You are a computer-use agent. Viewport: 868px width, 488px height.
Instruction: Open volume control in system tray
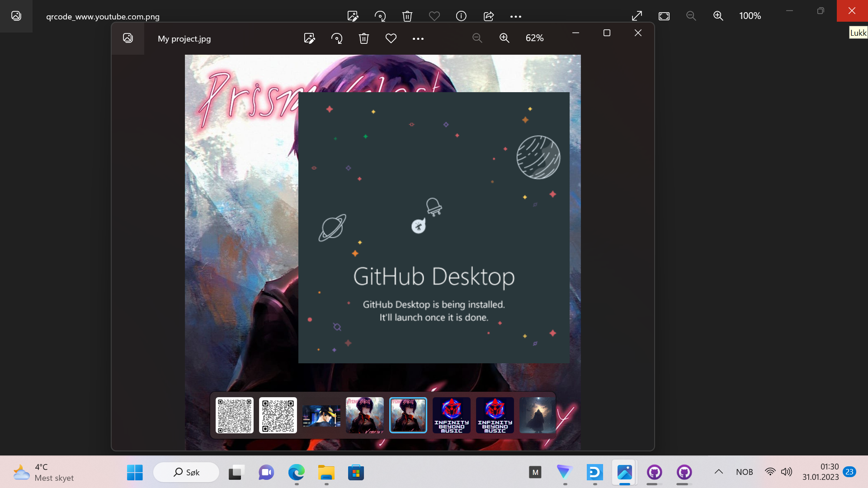tap(787, 472)
